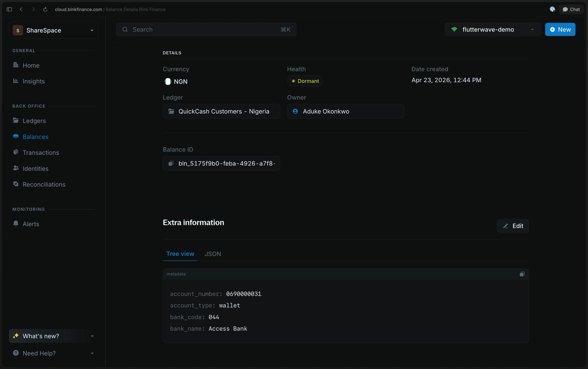Screen dimensions: 588x369
Task: Click the question mark help icon
Action: click(x=16, y=353)
